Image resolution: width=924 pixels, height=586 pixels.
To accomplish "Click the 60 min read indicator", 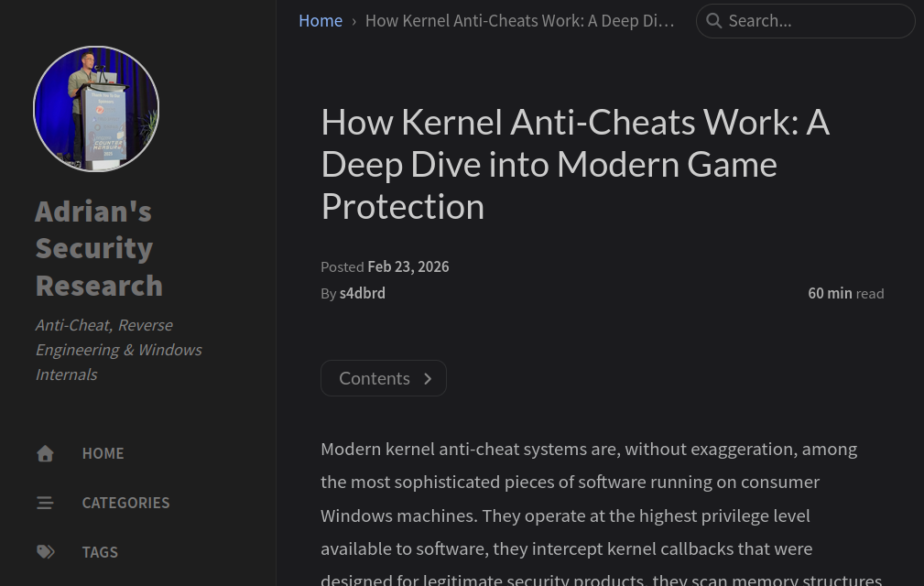I will pos(845,293).
